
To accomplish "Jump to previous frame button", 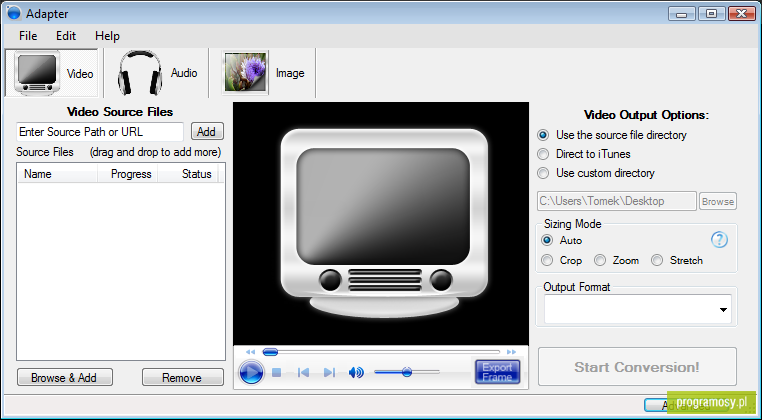I will 303,373.
